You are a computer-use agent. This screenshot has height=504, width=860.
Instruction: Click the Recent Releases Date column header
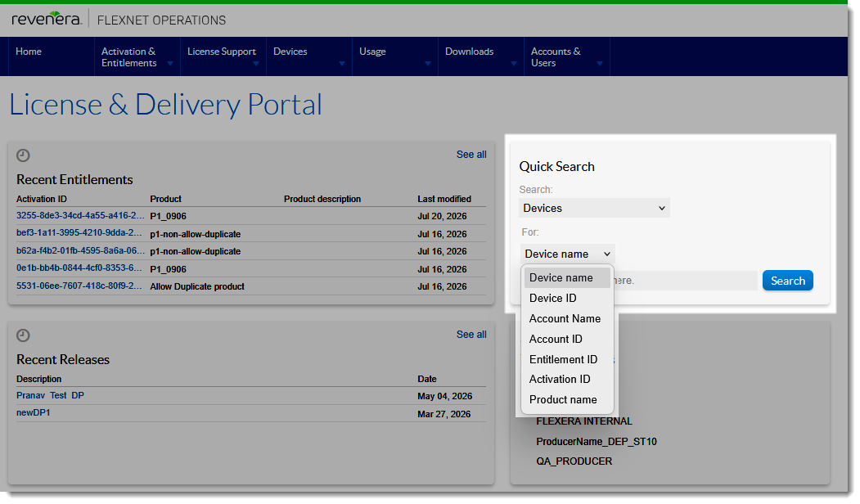[426, 379]
